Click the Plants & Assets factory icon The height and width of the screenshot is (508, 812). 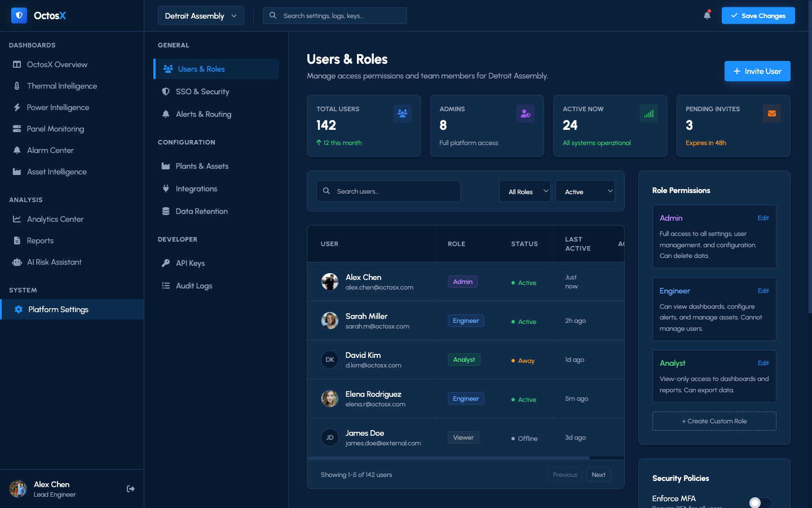click(166, 166)
